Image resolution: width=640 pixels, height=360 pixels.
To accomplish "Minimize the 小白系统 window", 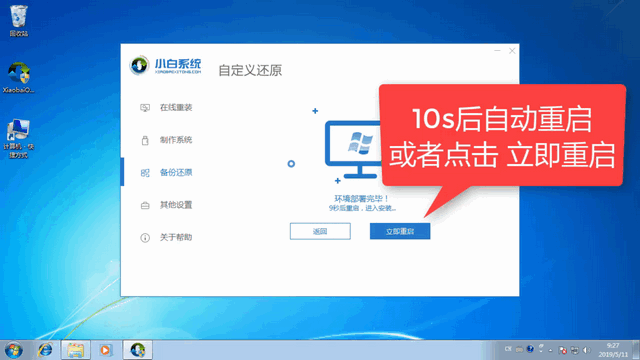I will [x=497, y=51].
